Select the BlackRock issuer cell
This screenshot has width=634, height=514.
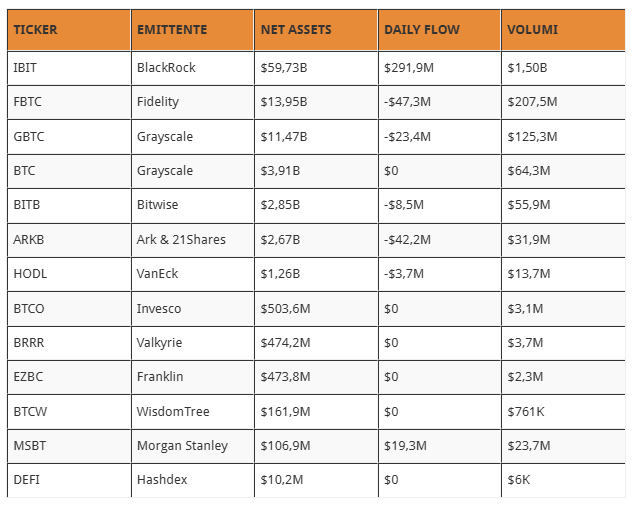(x=192, y=68)
